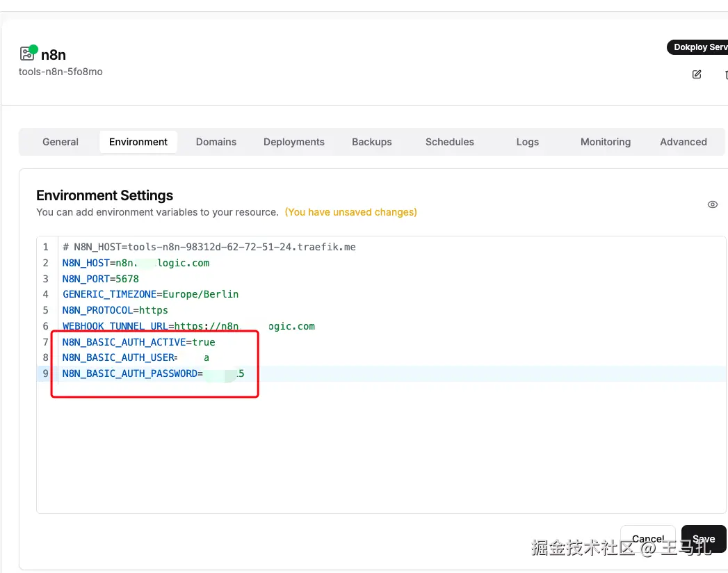This screenshot has height=573, width=728.
Task: Click the n8n service status icon
Action: pos(28,54)
